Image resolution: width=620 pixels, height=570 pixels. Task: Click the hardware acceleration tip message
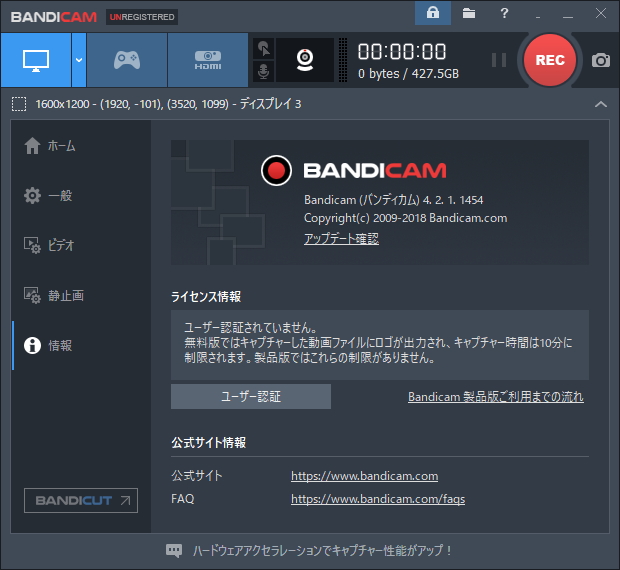pos(322,550)
